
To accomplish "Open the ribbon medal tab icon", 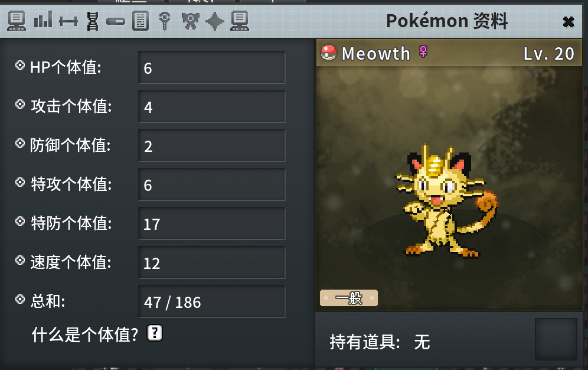I will tap(191, 21).
